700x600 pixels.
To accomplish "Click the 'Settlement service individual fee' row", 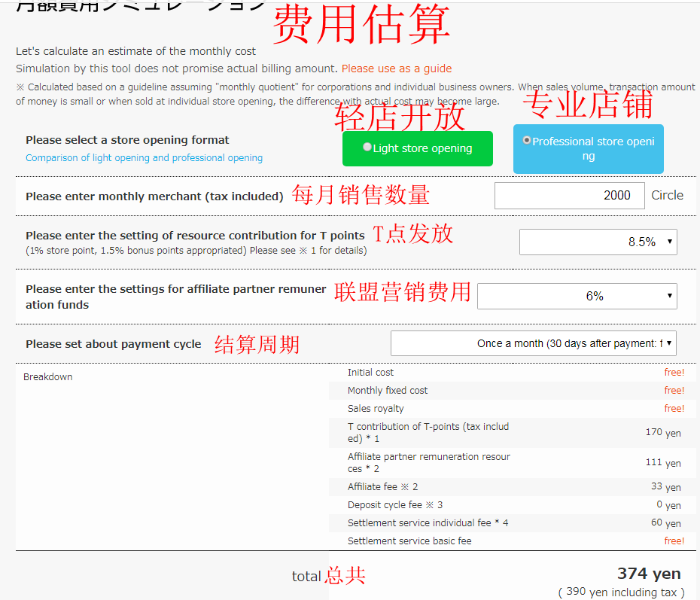I will pos(512,523).
